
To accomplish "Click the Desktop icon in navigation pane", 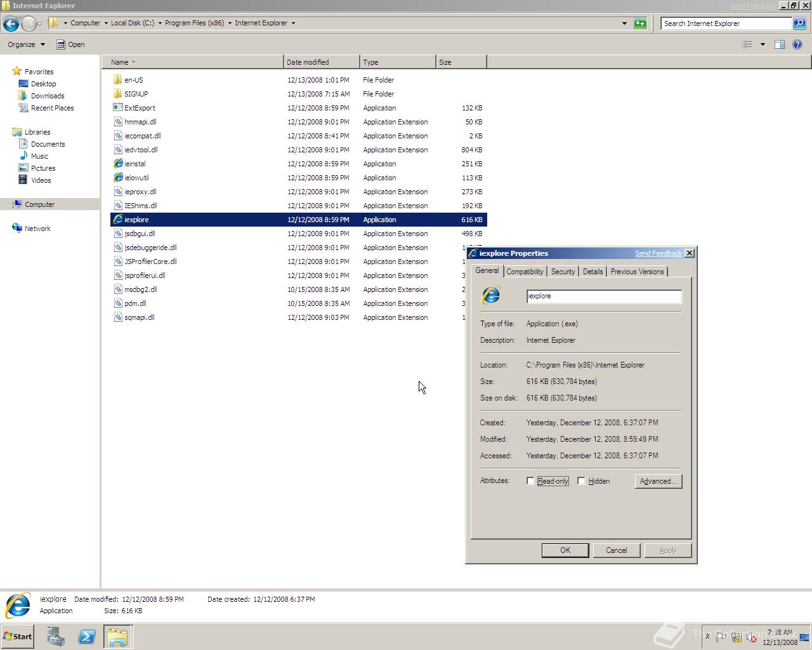I will pos(23,84).
